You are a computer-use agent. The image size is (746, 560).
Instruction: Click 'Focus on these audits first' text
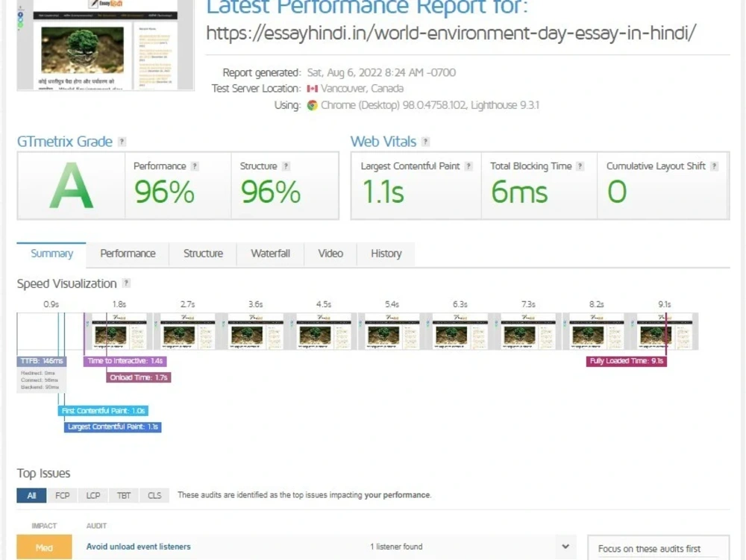pyautogui.click(x=649, y=549)
